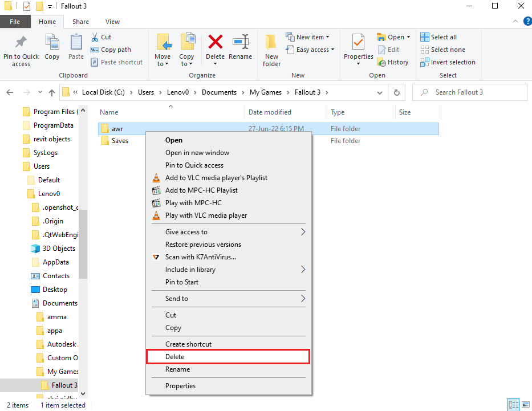Viewport: 532px width, 411px height.
Task: Sort by the Name column header
Action: click(x=171, y=112)
